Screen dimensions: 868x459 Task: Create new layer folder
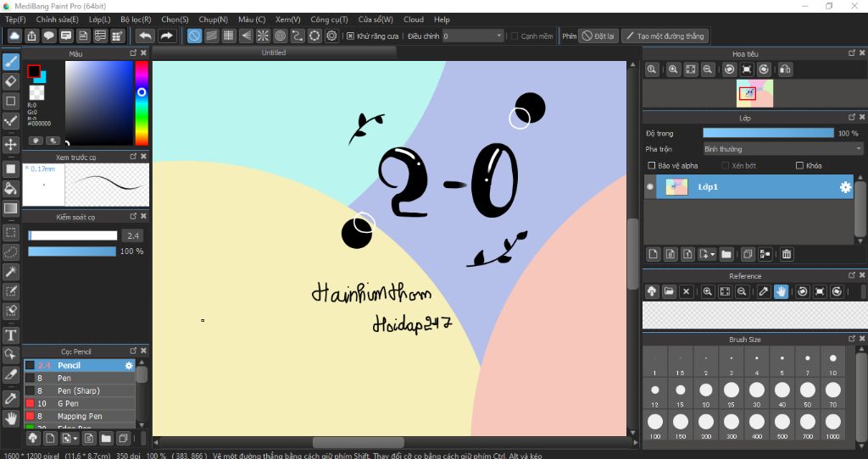726,254
